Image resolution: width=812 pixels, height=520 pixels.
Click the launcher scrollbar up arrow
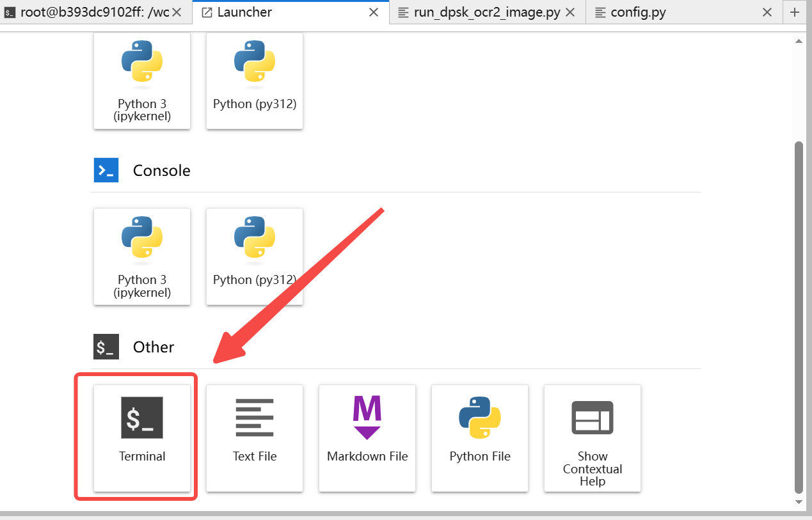(799, 41)
